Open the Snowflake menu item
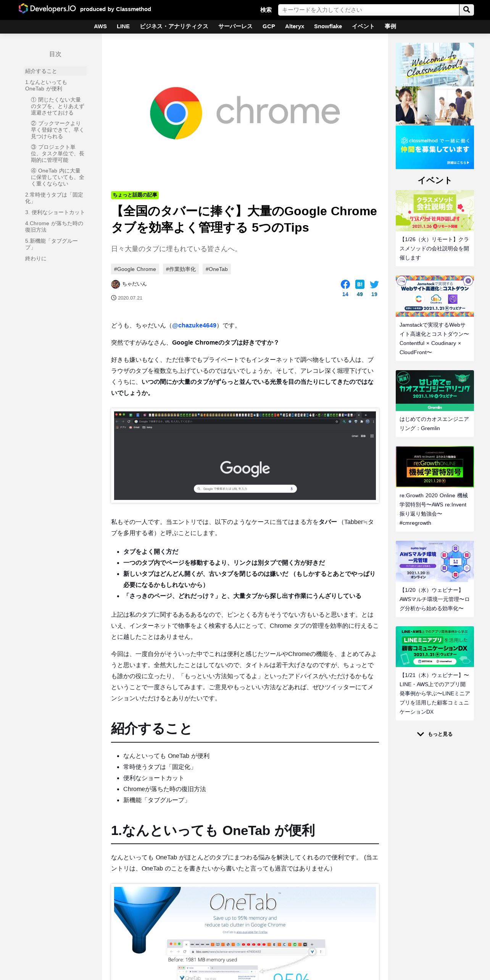The height and width of the screenshot is (980, 490). pyautogui.click(x=328, y=26)
